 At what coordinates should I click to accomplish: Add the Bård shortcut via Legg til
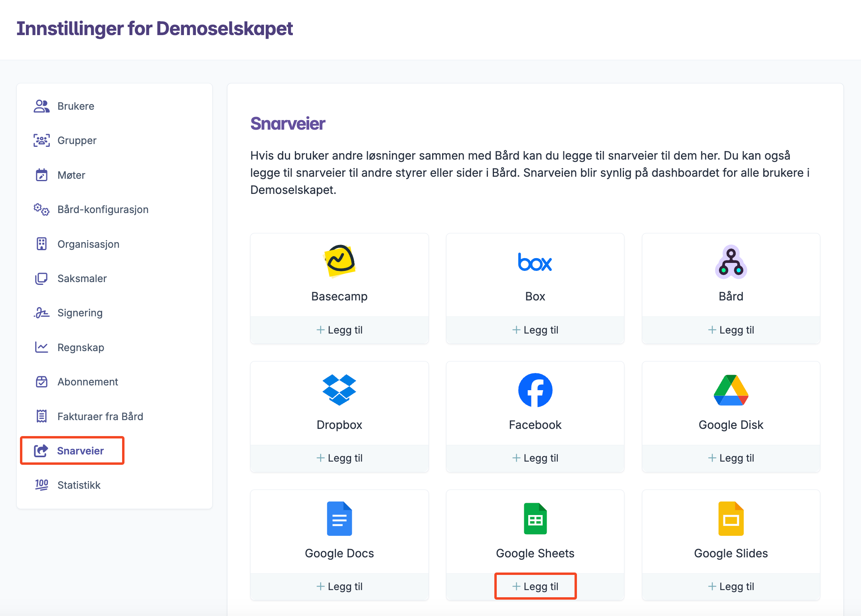731,330
